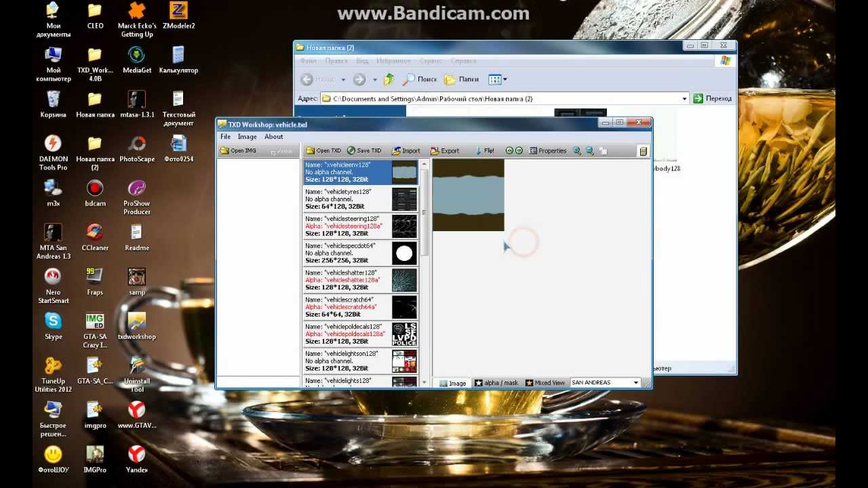
Task: Click the Explorer Forward arrow button
Action: [x=359, y=79]
